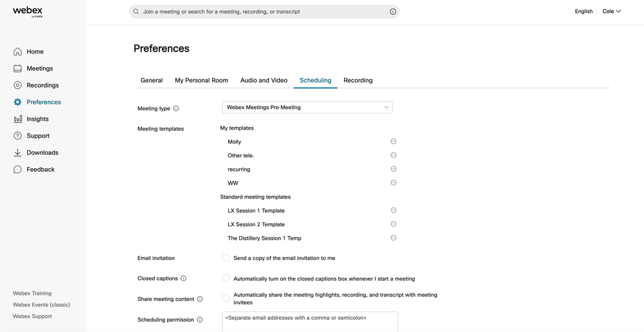Viewport: 644px width, 332px height.
Task: Click the Feedback speech bubble icon
Action: click(17, 170)
